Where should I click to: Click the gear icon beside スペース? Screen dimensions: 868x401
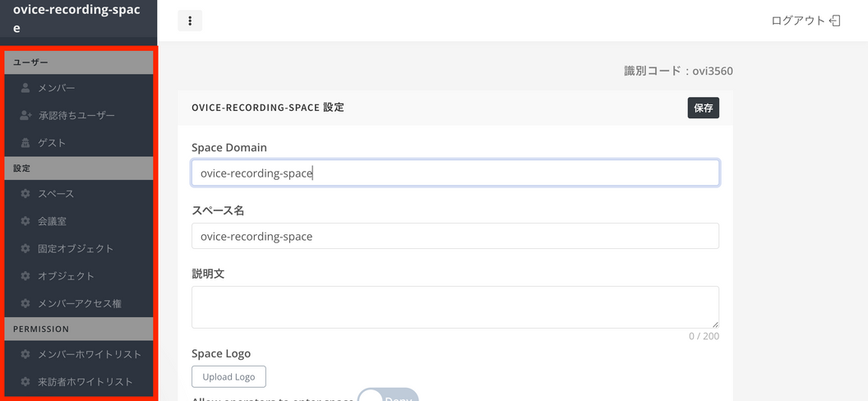(x=25, y=194)
